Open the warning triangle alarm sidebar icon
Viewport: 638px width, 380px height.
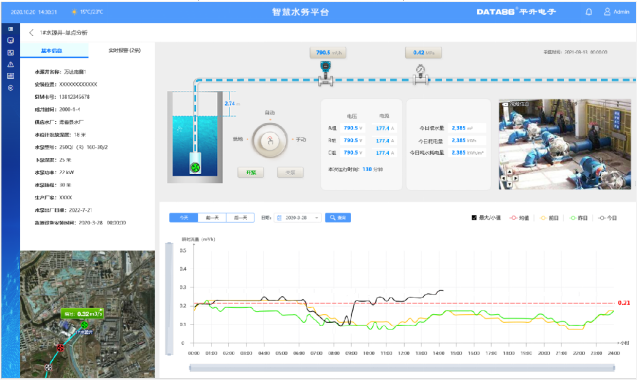(11, 64)
